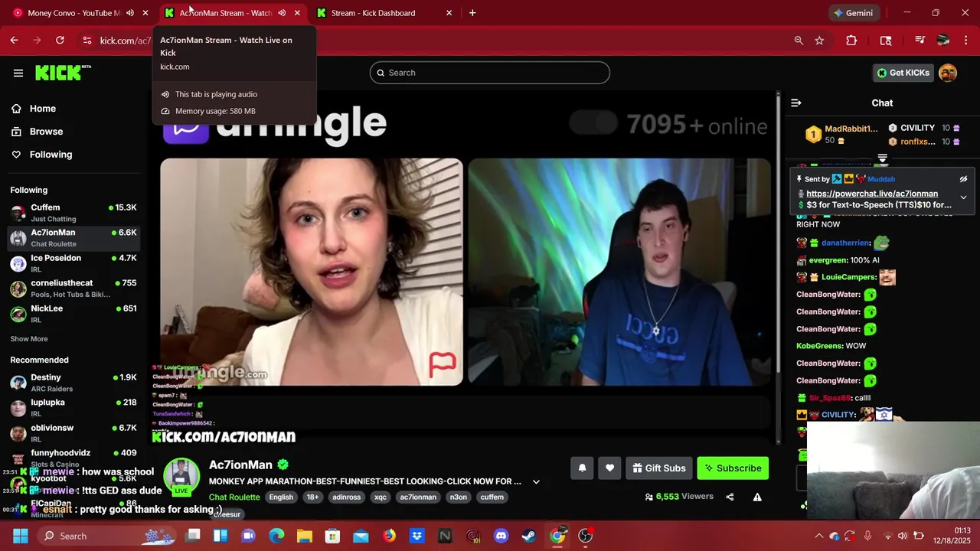Mute the Ac7ionMan Stream tab audio
This screenshot has height=551, width=980.
coord(282,13)
